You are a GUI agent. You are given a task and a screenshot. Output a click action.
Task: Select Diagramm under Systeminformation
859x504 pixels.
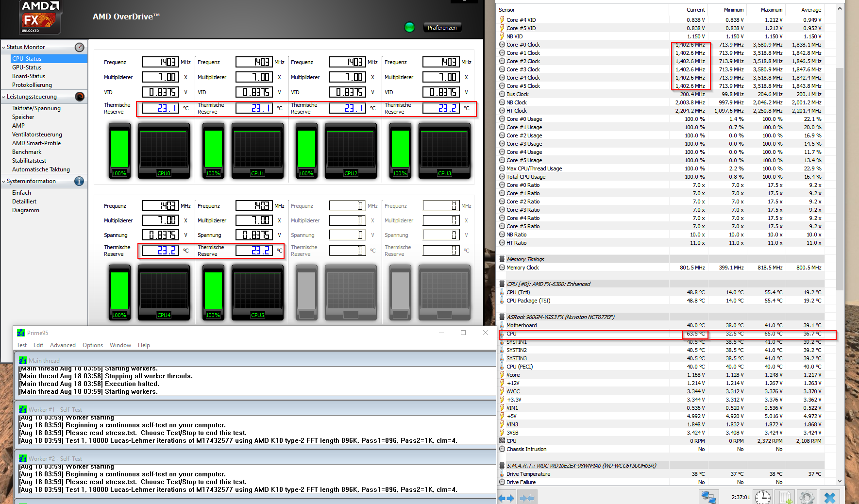pyautogui.click(x=26, y=210)
